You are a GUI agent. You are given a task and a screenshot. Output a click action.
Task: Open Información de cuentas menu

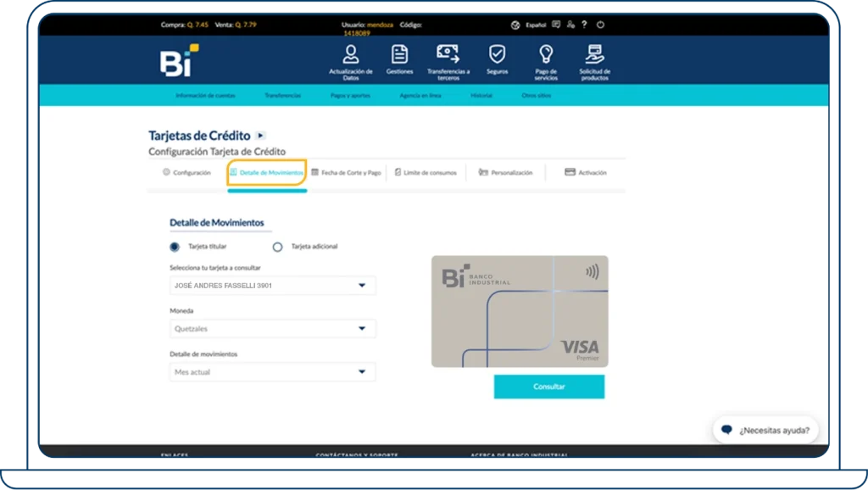205,96
